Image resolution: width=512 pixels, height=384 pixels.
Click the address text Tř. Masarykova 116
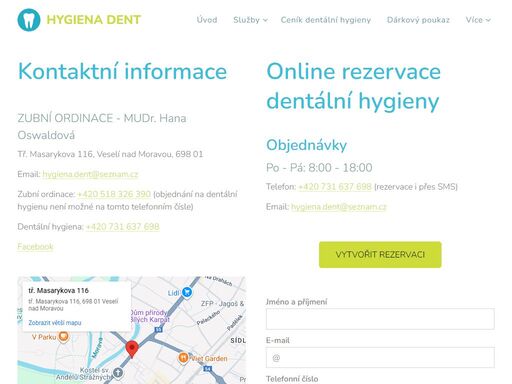56,154
